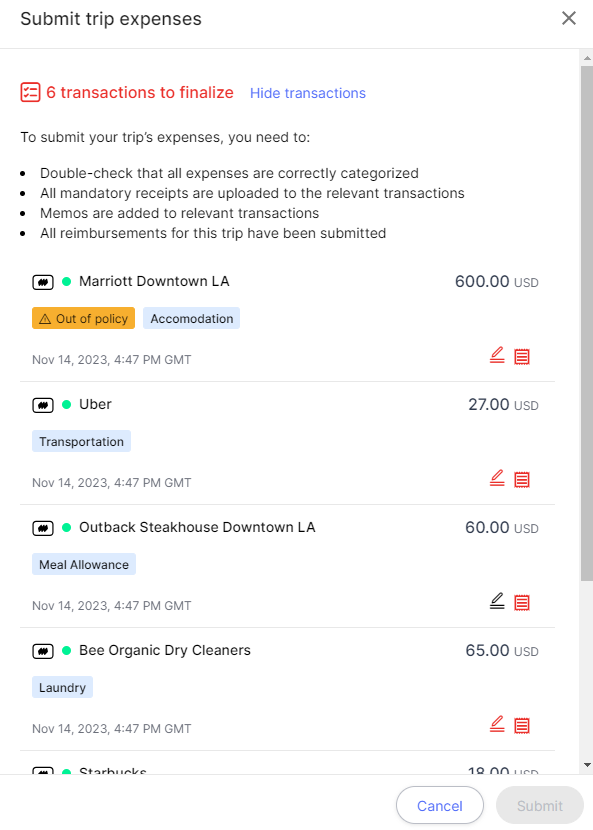Click receipt icon for Uber transaction

522,480
